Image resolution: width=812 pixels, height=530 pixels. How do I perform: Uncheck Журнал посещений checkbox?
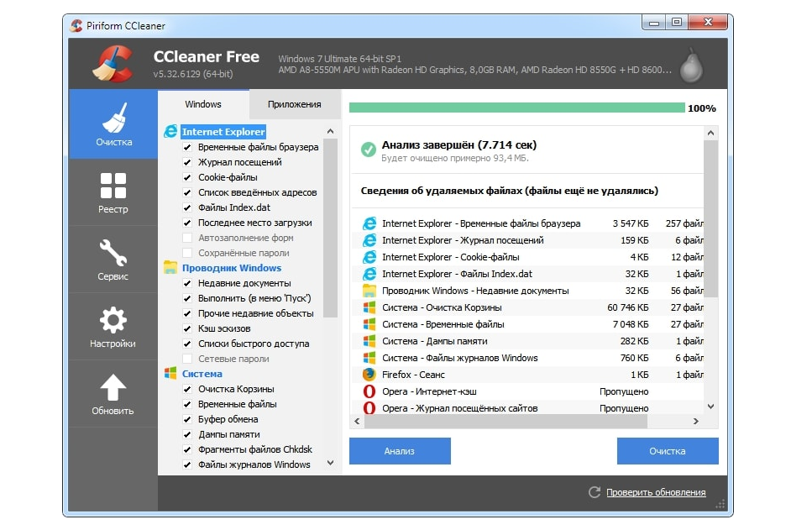(187, 162)
